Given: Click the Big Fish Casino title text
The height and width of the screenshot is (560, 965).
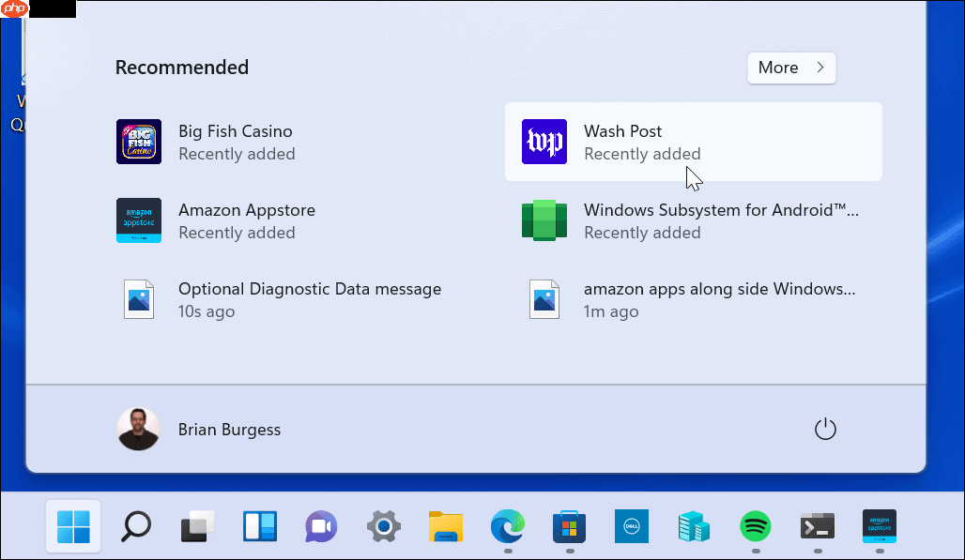Looking at the screenshot, I should pyautogui.click(x=235, y=131).
